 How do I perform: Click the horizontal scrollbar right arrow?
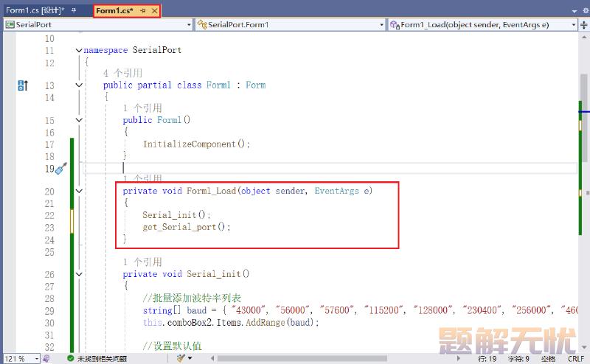point(458,358)
